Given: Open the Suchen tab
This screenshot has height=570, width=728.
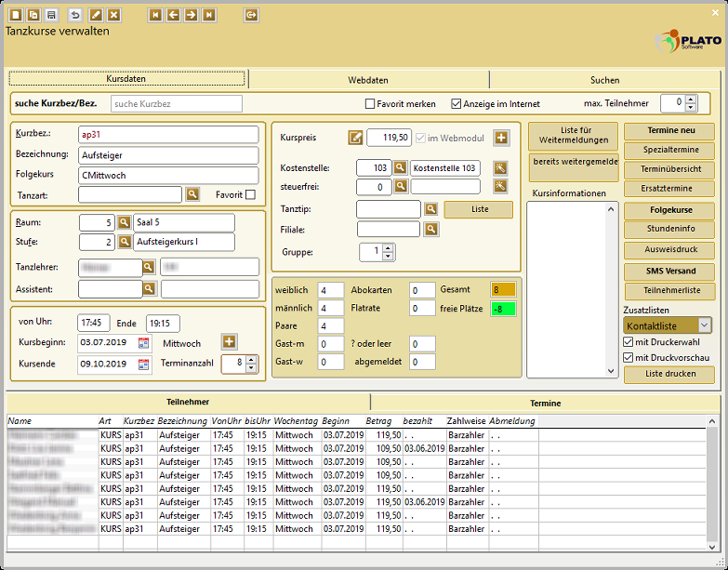Looking at the screenshot, I should click(x=604, y=80).
